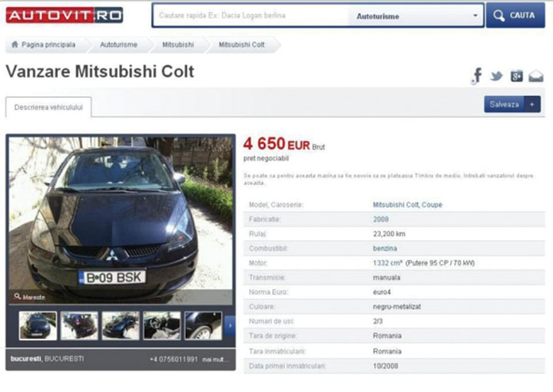Click the benzina fuel link

tap(385, 249)
